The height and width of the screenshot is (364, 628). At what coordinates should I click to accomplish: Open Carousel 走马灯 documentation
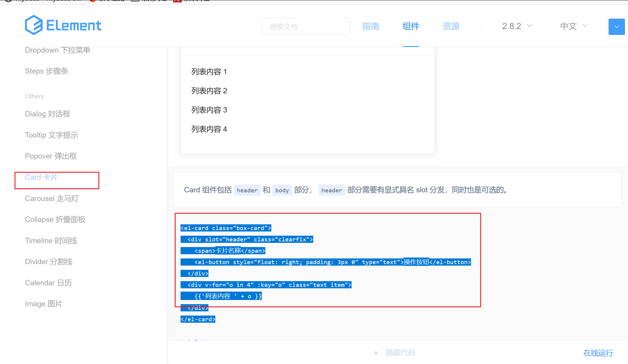(51, 198)
